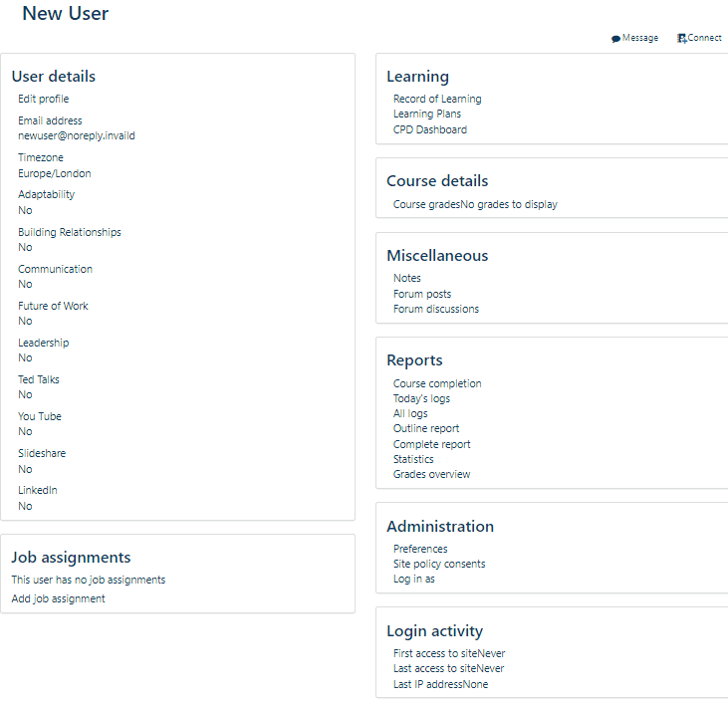This screenshot has width=728, height=704.
Task: Open the CPD Dashboard link
Action: (x=429, y=129)
